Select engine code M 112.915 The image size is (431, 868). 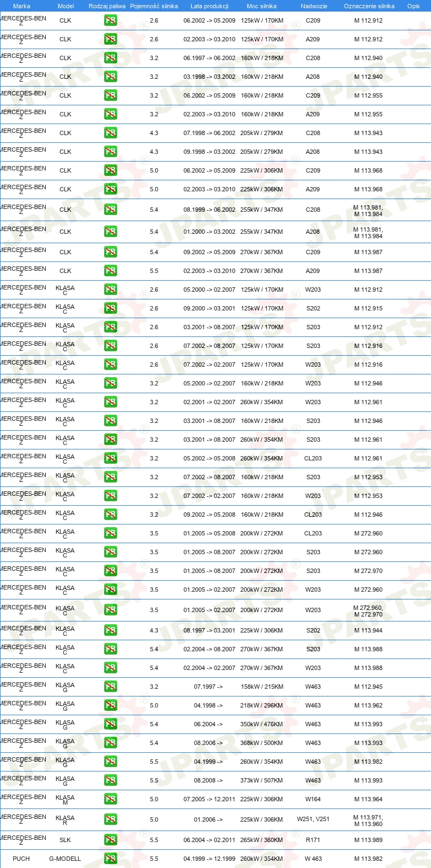pos(368,309)
